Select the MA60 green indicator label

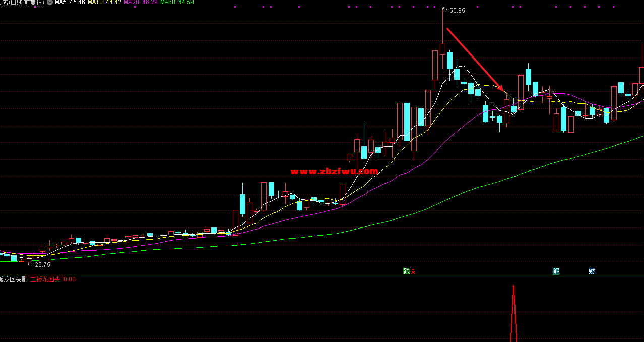coord(177,3)
